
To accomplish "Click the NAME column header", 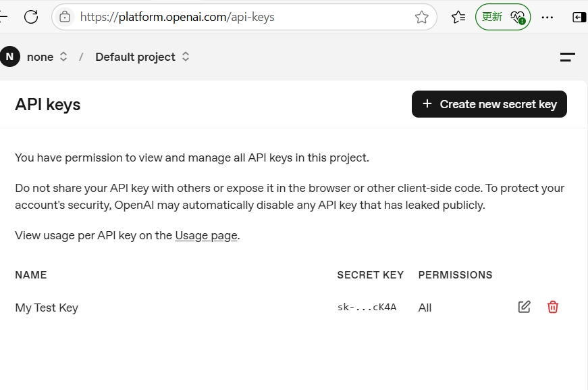I will tap(31, 275).
